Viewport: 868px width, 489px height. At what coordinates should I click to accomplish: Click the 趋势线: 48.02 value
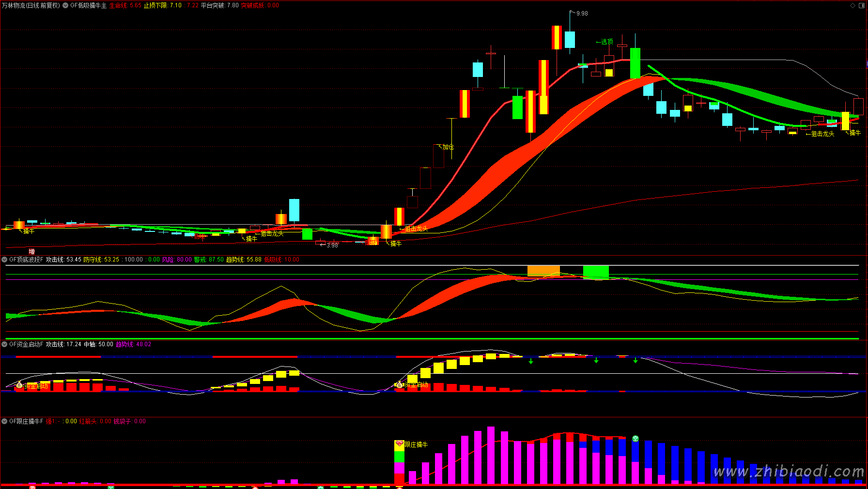(x=133, y=344)
